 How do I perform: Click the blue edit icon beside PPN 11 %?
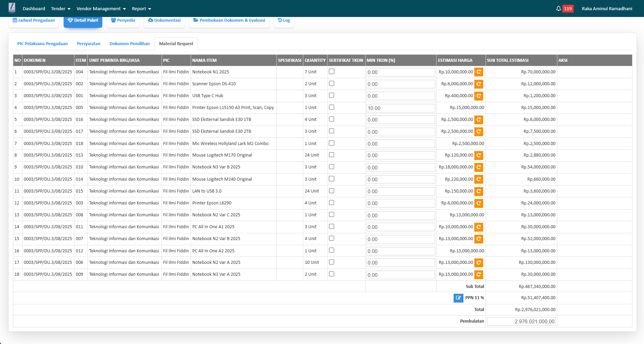point(458,298)
